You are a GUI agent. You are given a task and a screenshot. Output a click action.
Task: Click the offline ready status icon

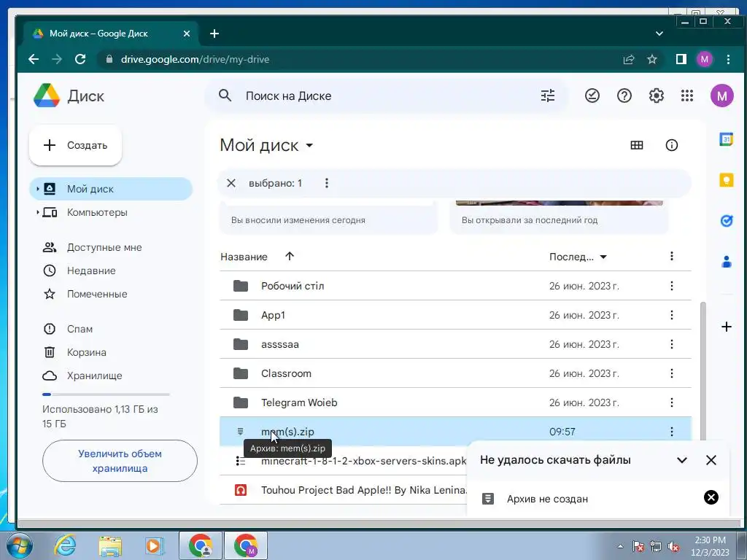click(x=592, y=96)
